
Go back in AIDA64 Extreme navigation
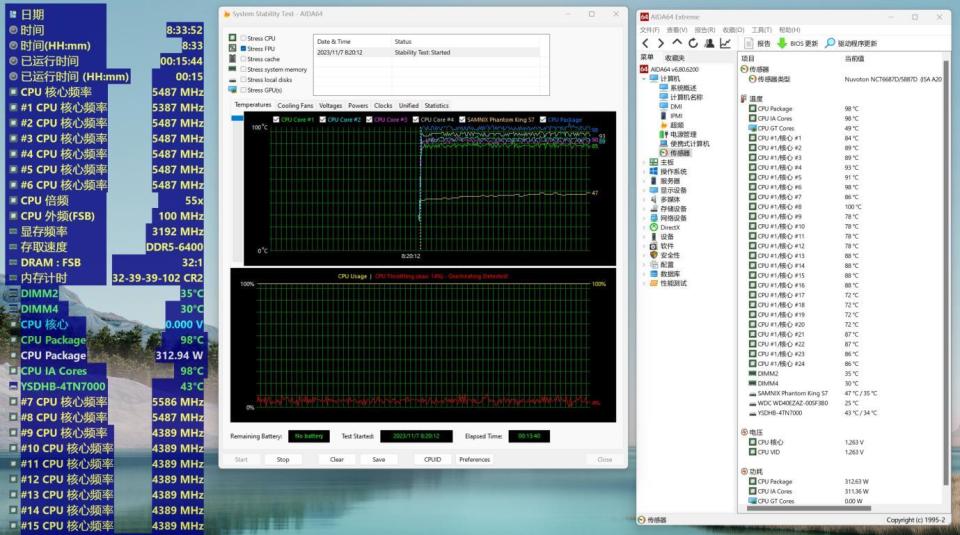[645, 43]
